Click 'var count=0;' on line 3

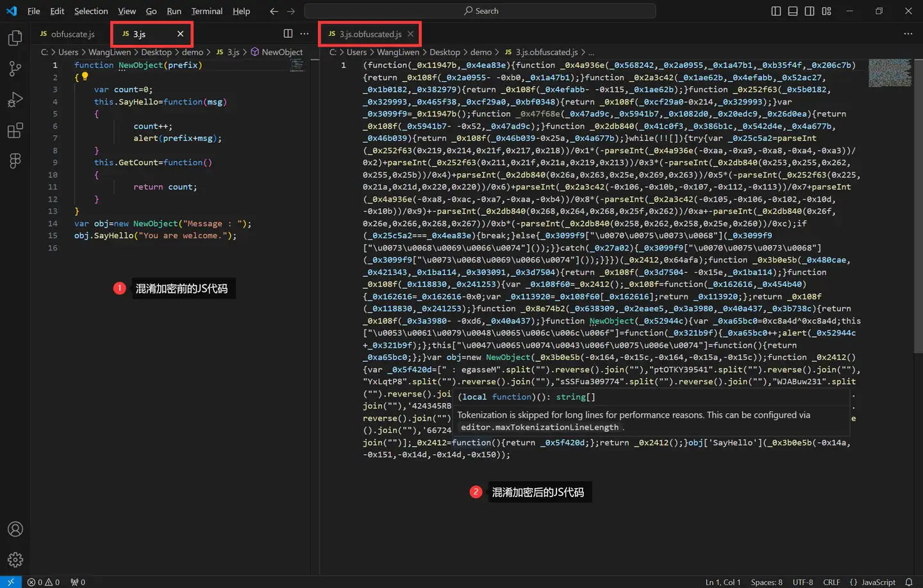pyautogui.click(x=123, y=90)
